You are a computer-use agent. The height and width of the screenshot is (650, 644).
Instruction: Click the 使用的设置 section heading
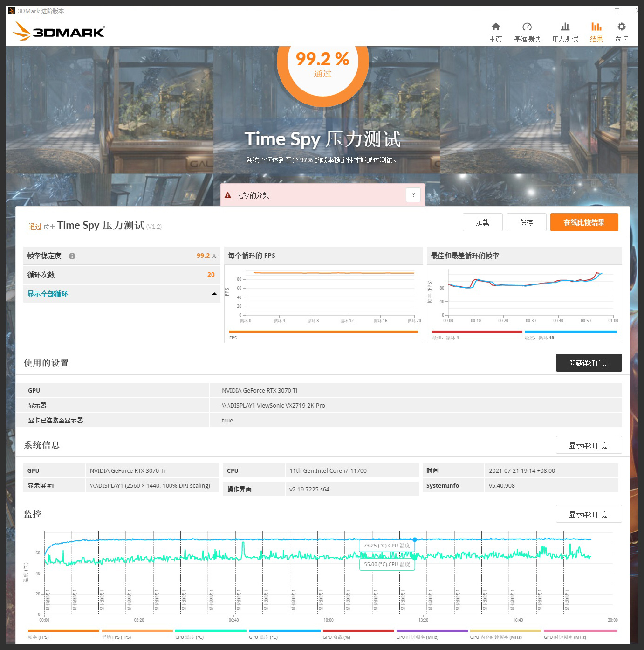[x=46, y=363]
